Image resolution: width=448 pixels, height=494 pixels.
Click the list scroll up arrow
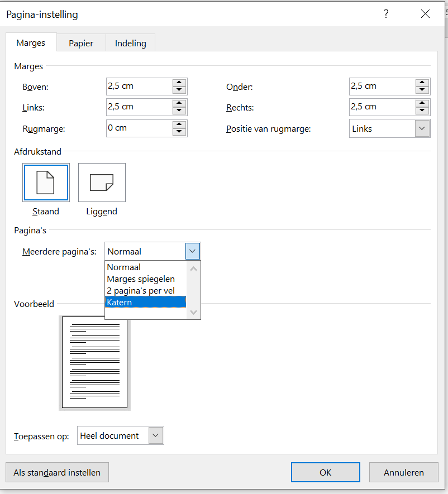pyautogui.click(x=194, y=268)
